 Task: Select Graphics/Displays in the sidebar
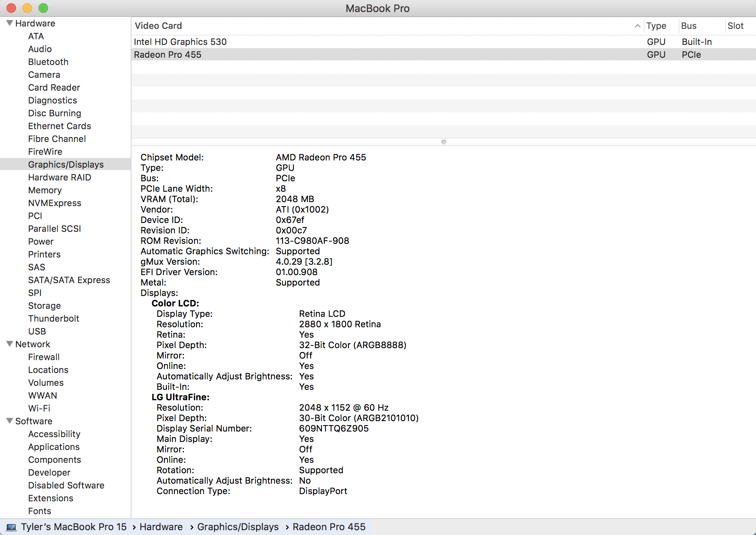[66, 164]
